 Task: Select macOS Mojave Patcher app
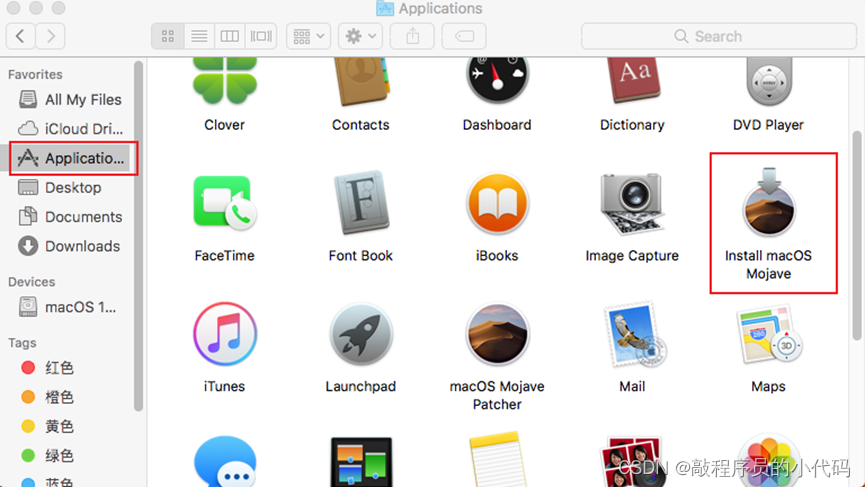tap(497, 334)
